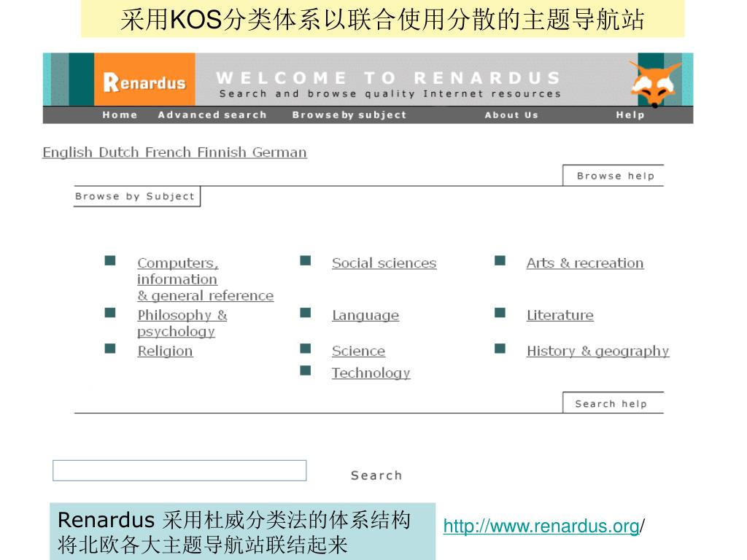Image resolution: width=747 pixels, height=560 pixels.
Task: Click the Renardus orange logo
Action: (144, 79)
